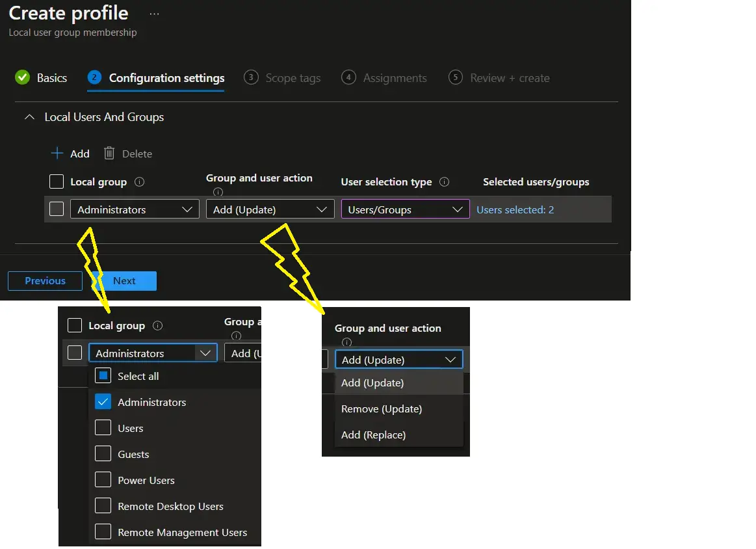Click the info icon beside User selection type
The image size is (756, 549).
pos(445,182)
